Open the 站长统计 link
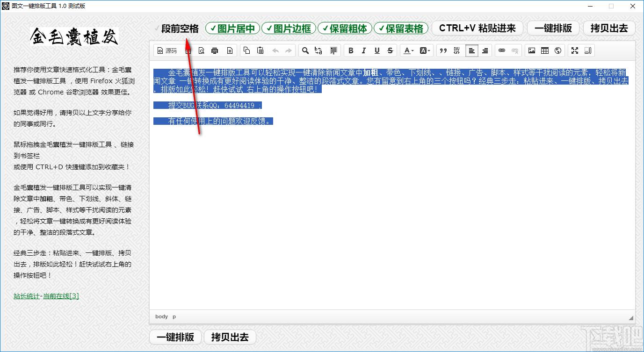644x352 pixels. coord(27,296)
